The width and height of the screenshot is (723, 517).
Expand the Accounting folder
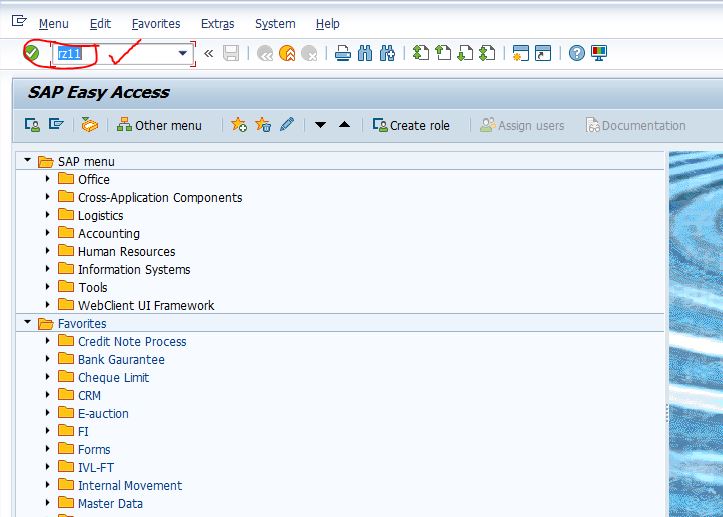47,233
